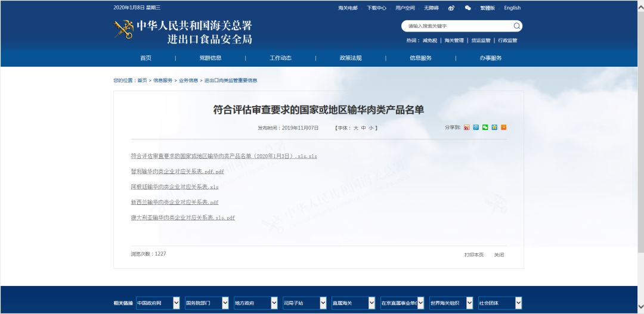Screen dimensions: 644x314
Task: Click hot word 货运监管
Action: click(x=481, y=41)
